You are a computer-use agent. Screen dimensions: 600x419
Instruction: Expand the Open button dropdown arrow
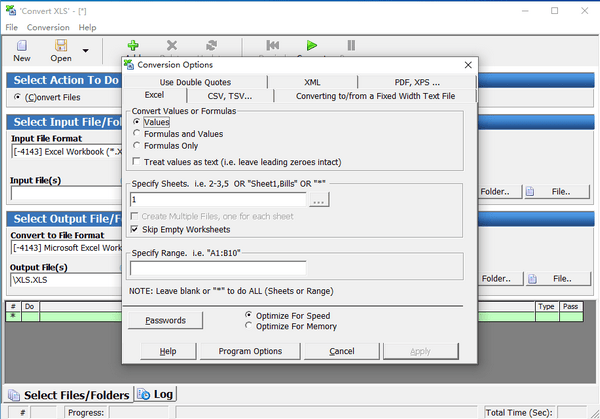click(x=85, y=50)
